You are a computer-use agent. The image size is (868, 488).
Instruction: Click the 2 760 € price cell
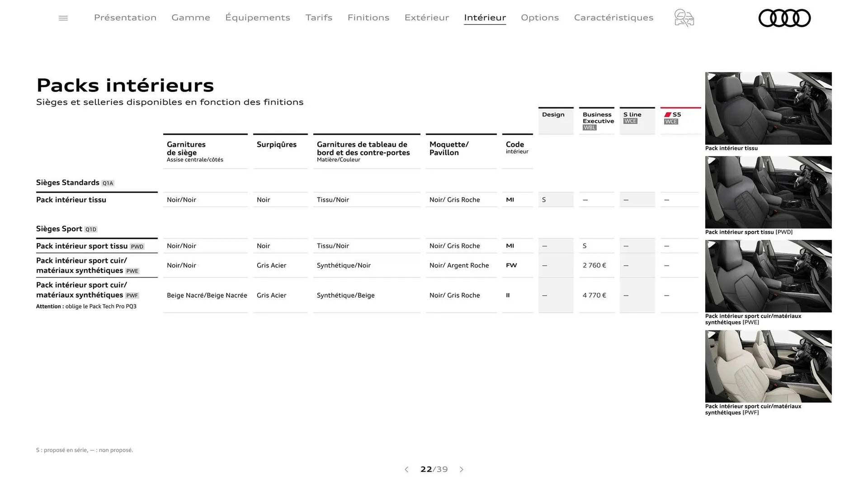pyautogui.click(x=594, y=265)
